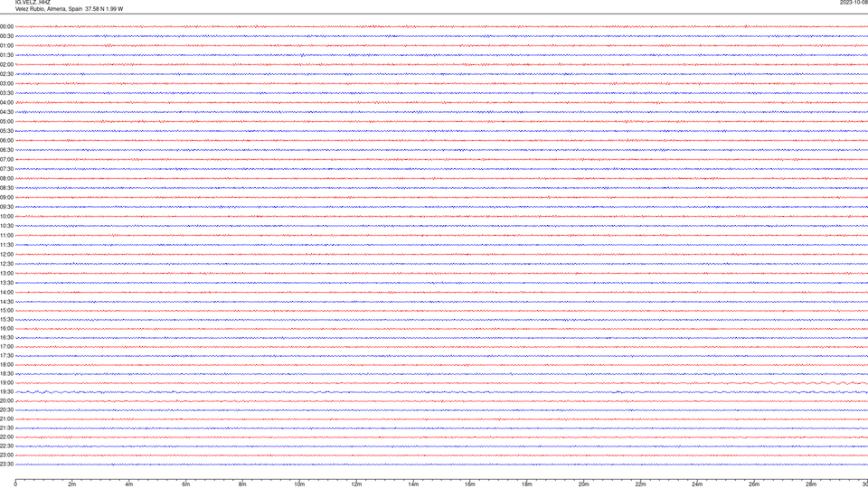This screenshot has height=488, width=868.
Task: Click the 00:30 time label
Action: coord(6,36)
